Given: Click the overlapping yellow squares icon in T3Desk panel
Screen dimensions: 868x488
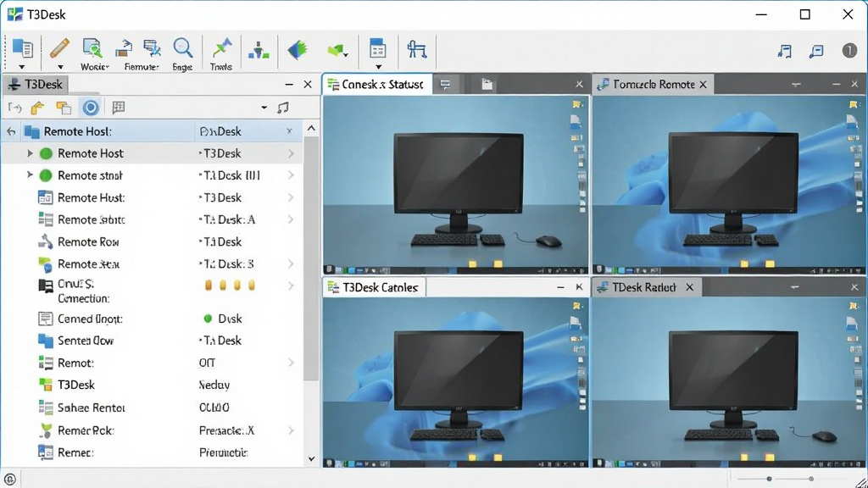Looking at the screenshot, I should [x=64, y=108].
